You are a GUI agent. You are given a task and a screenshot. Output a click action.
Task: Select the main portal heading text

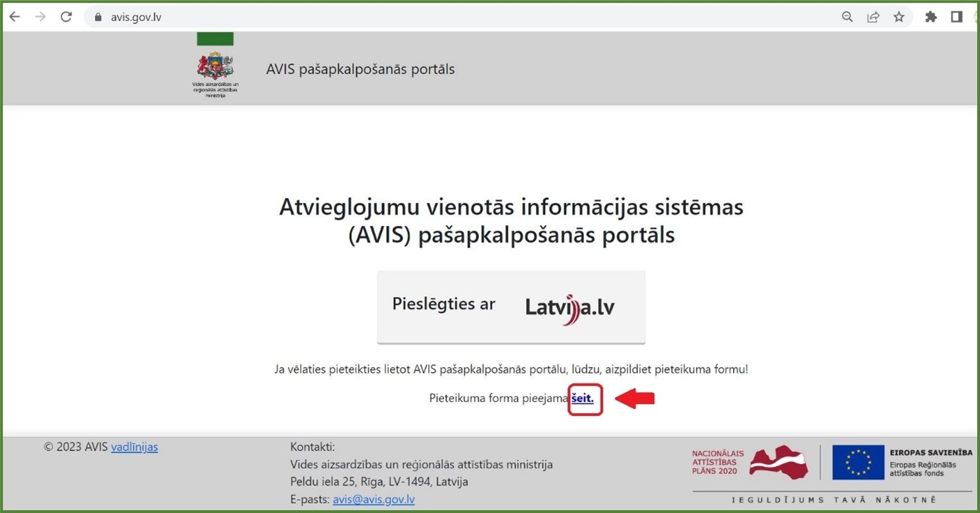(511, 220)
